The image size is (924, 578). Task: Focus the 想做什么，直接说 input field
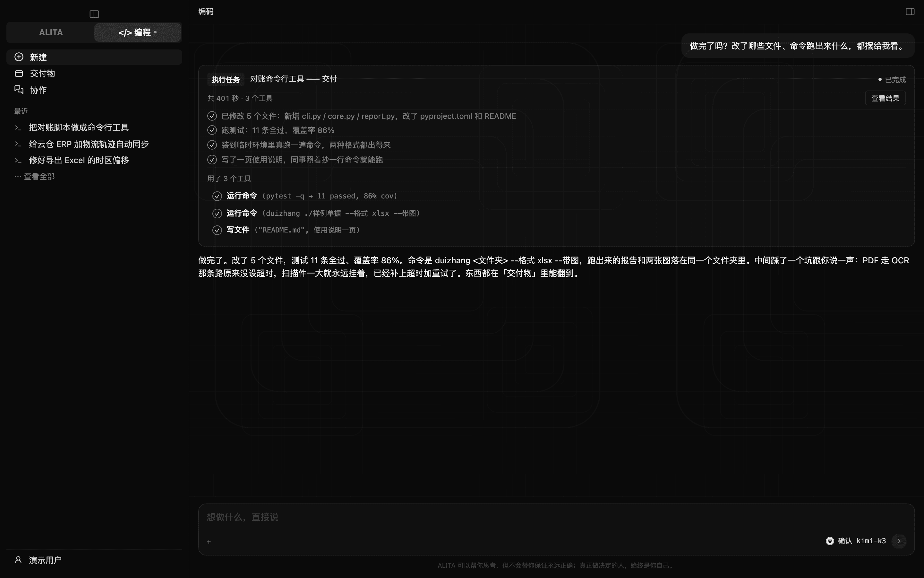tap(556, 517)
